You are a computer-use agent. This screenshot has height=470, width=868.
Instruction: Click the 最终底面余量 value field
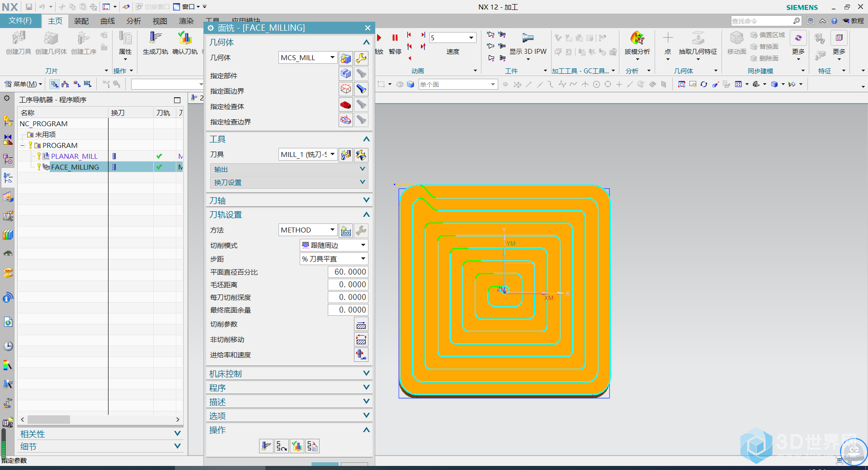348,310
